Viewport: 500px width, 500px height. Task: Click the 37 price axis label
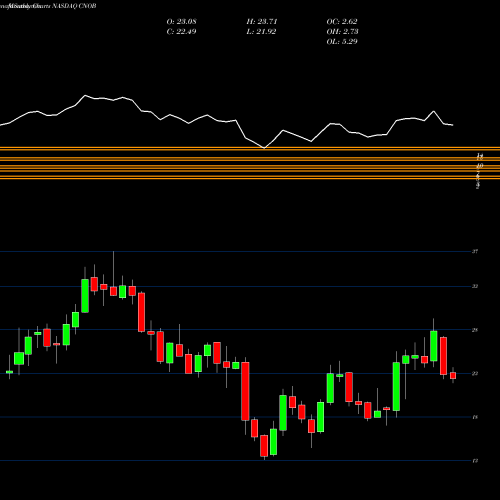point(475,251)
